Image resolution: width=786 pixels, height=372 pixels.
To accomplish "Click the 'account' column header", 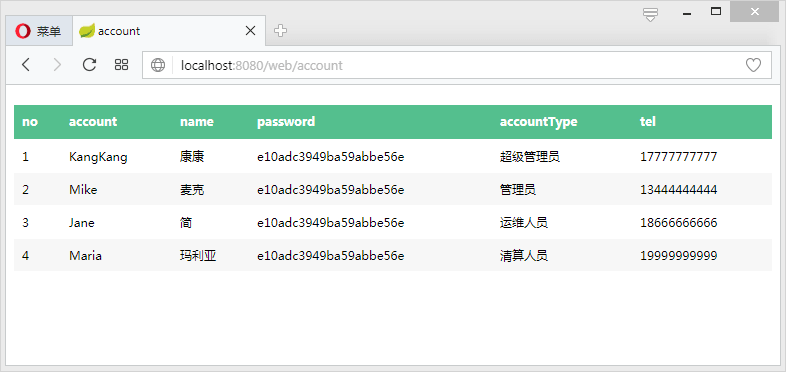I will coord(93,122).
